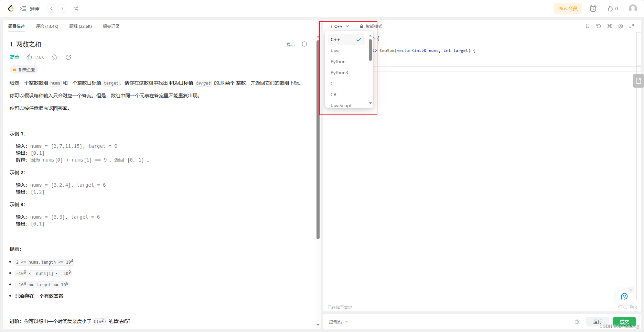644x332 pixels.
Task: Click the debug bug icon
Action: click(577, 322)
